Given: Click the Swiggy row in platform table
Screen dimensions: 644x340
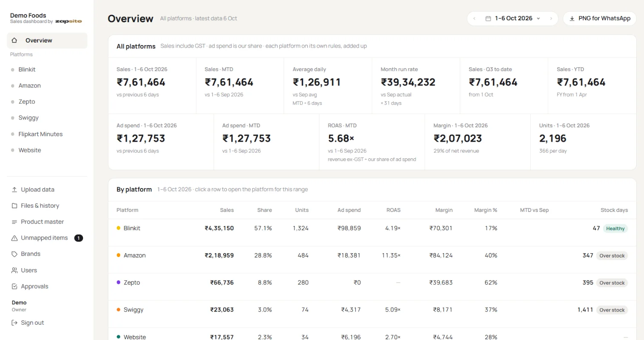Looking at the screenshot, I should point(372,314).
